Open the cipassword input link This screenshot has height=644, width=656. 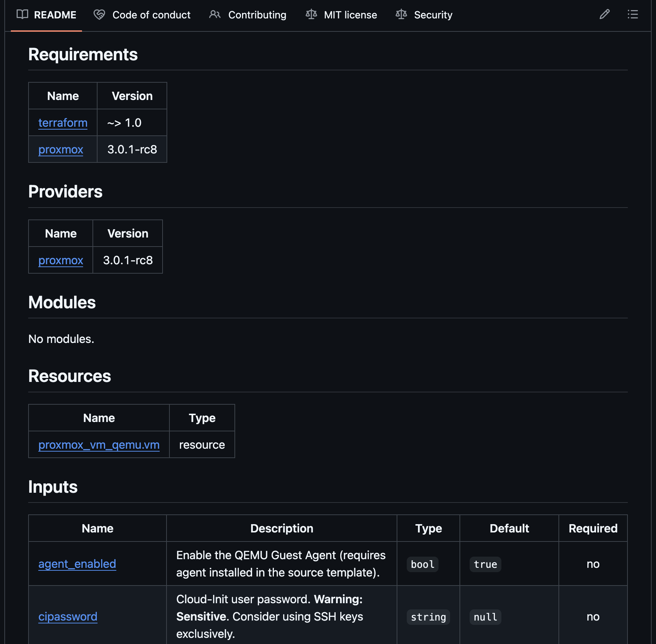tap(68, 617)
